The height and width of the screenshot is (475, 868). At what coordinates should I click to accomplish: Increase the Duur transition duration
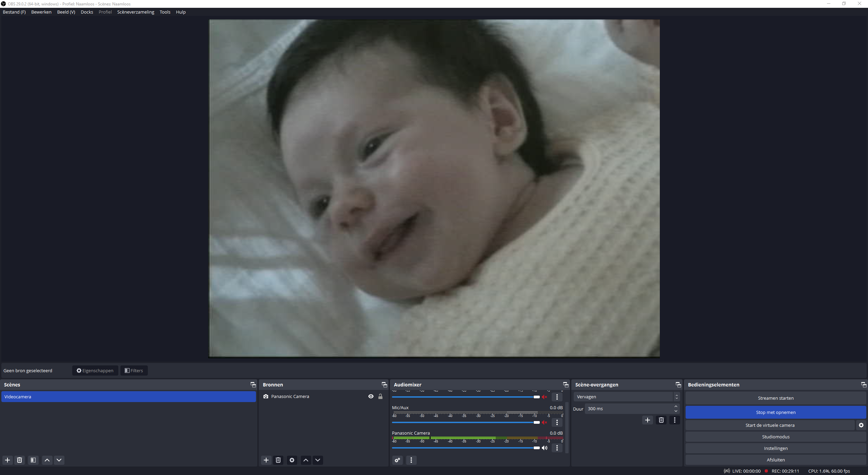[676, 406]
